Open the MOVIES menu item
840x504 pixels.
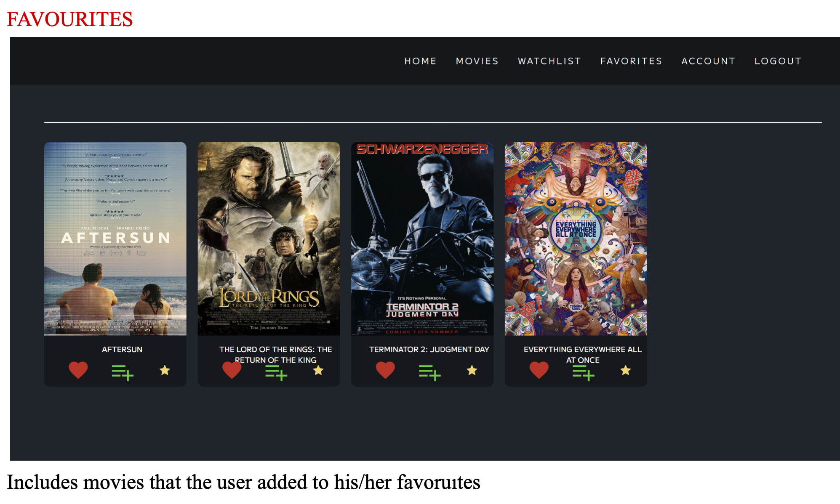pos(477,61)
